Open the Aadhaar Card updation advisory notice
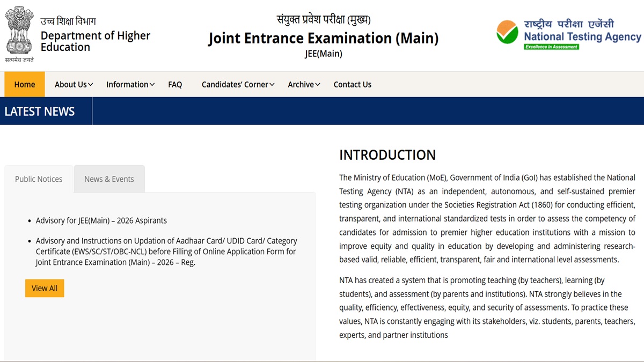 point(166,252)
